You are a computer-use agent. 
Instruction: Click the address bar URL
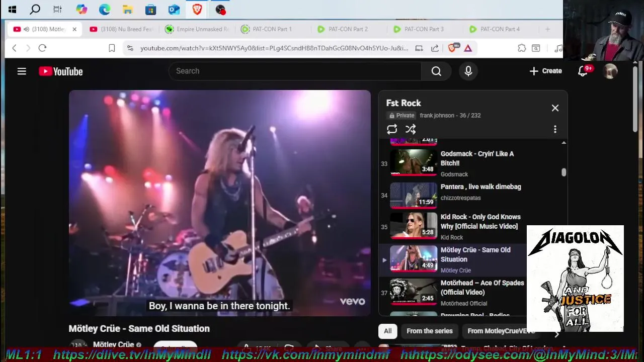coord(274,48)
